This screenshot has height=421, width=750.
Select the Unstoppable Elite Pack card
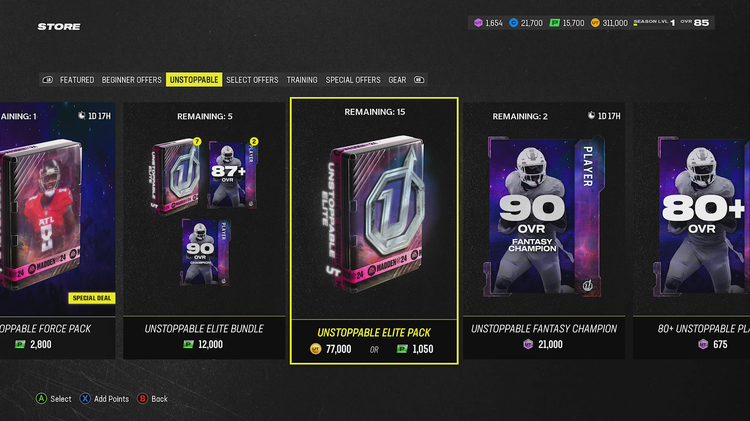pos(374,231)
